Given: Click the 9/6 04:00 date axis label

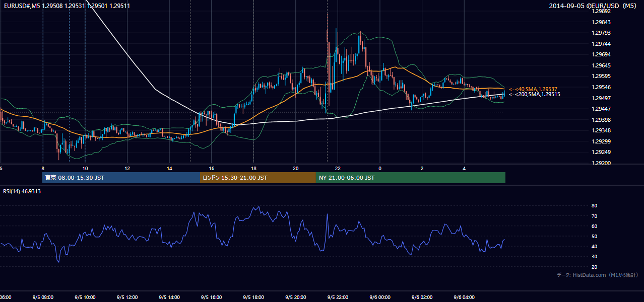Looking at the screenshot, I should point(464,297).
